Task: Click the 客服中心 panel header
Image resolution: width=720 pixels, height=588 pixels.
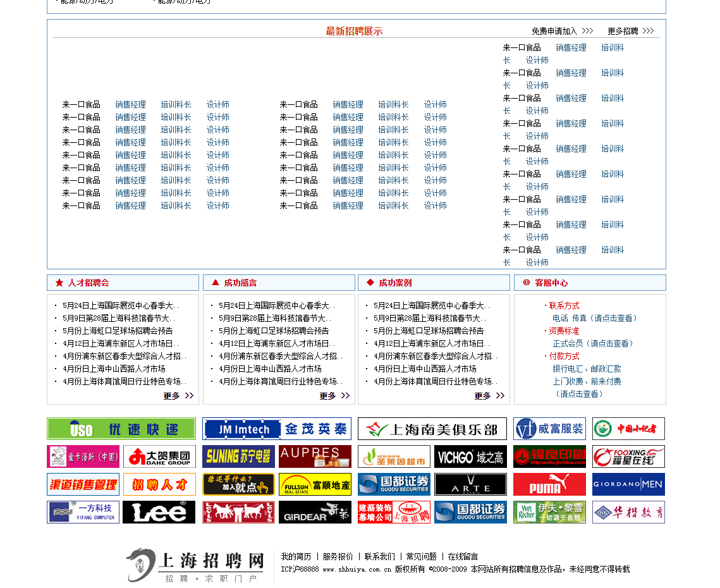Action: point(590,283)
